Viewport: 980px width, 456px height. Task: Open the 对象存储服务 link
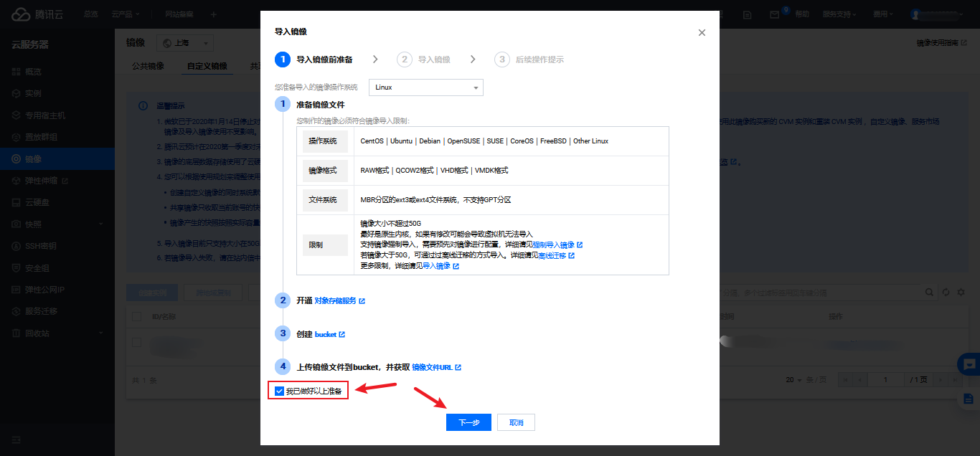click(x=339, y=301)
